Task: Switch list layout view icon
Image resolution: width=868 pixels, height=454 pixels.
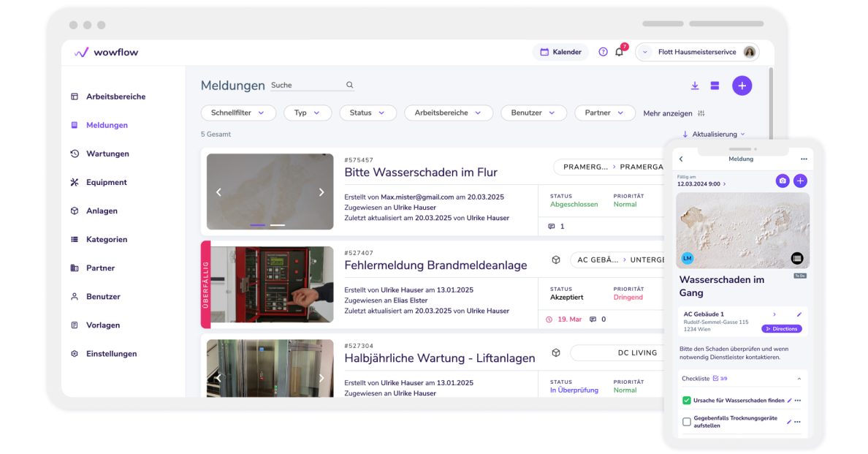Action: point(715,86)
